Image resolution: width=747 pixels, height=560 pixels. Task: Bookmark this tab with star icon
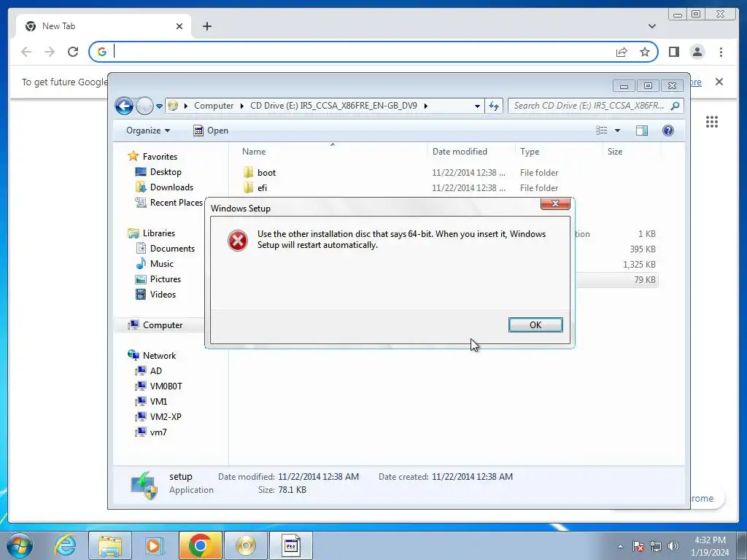[645, 52]
